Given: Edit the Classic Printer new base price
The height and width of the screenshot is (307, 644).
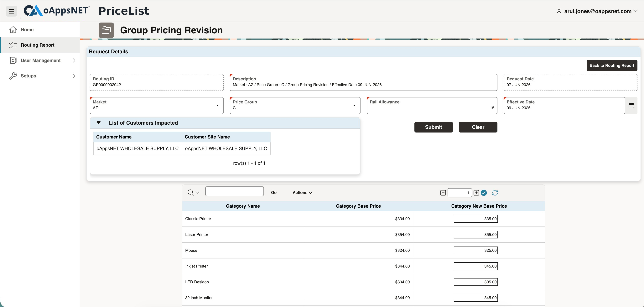Looking at the screenshot, I should 475,219.
